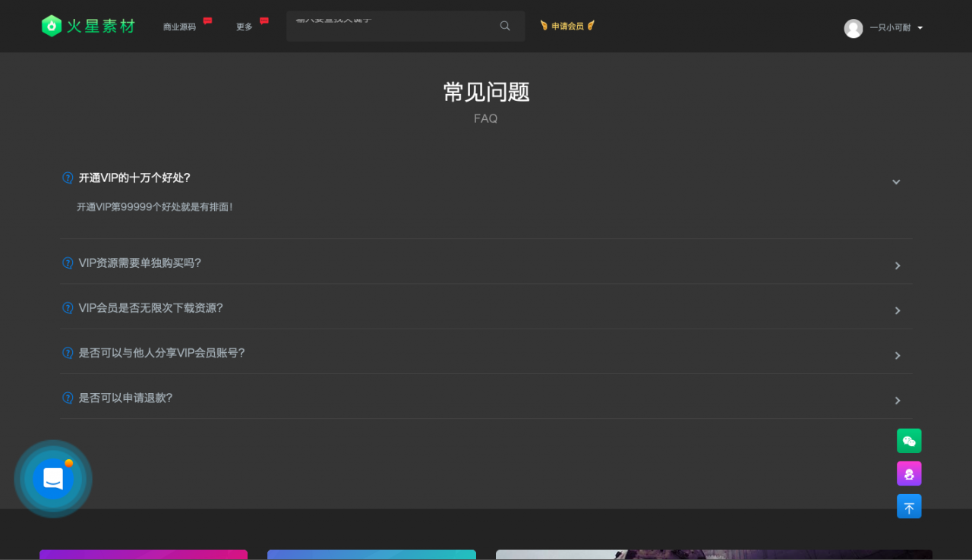972x560 pixels.
Task: Click the search magnifier icon
Action: [x=504, y=26]
